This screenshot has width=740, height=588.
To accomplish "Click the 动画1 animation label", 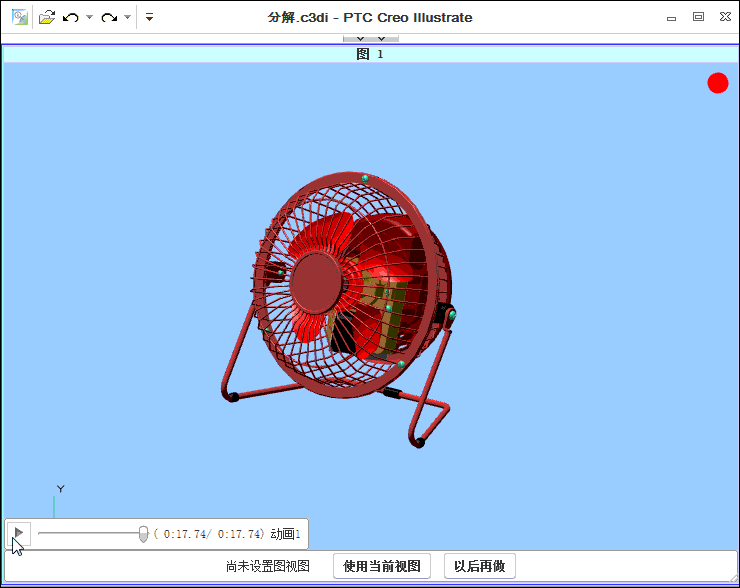I will (x=286, y=534).
